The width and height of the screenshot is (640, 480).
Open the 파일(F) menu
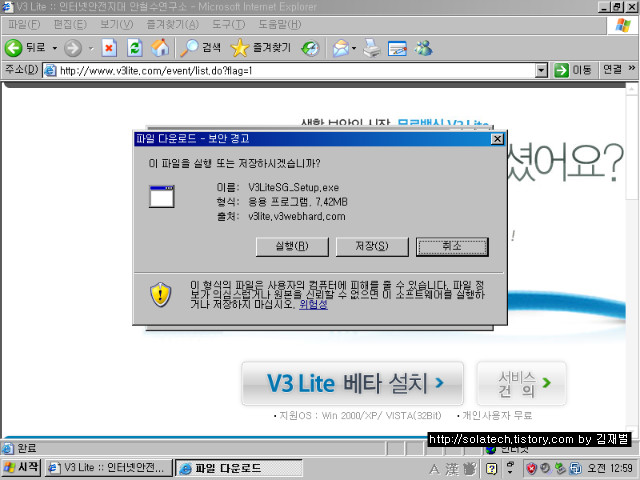click(x=24, y=24)
